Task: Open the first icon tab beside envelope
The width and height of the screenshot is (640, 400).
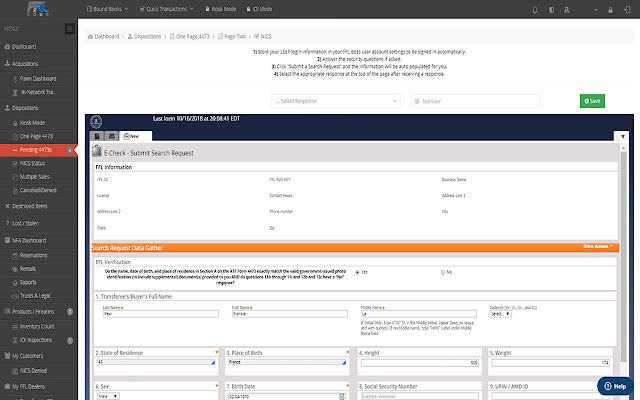Action: tap(97, 136)
